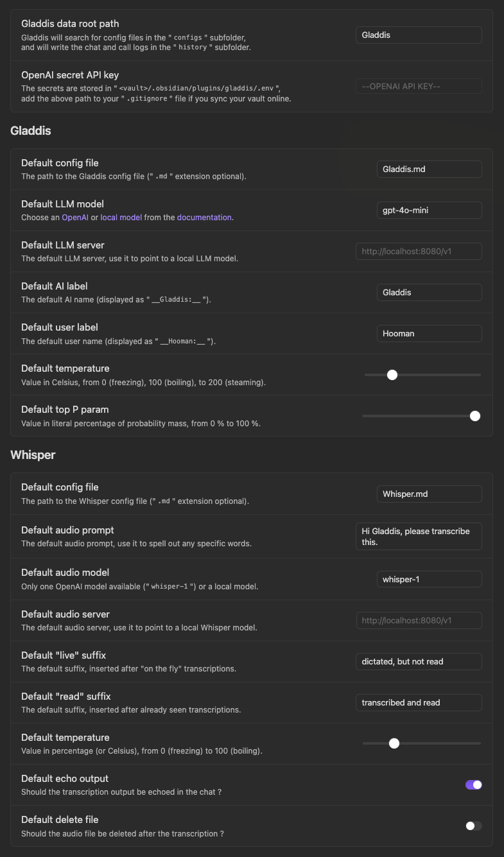Click the Default LLM server placeholder field
The width and height of the screenshot is (504, 857).
click(x=418, y=251)
